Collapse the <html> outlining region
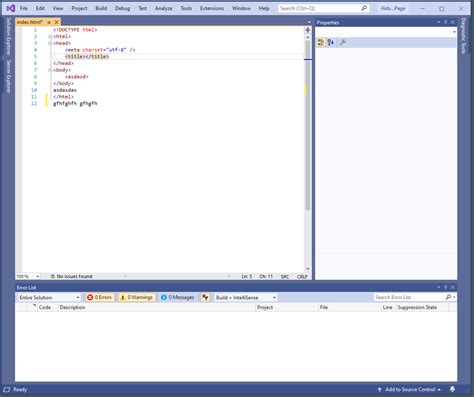This screenshot has height=397, width=474. coord(50,36)
